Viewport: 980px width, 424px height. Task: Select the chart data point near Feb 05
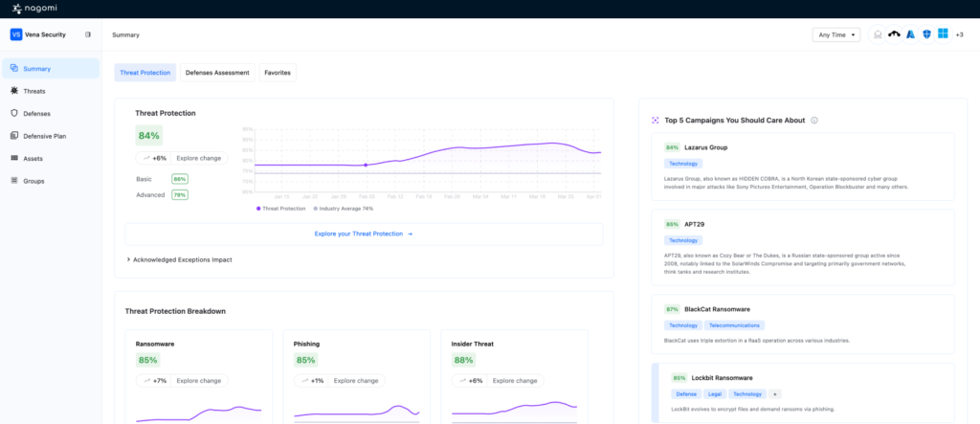[x=366, y=165]
